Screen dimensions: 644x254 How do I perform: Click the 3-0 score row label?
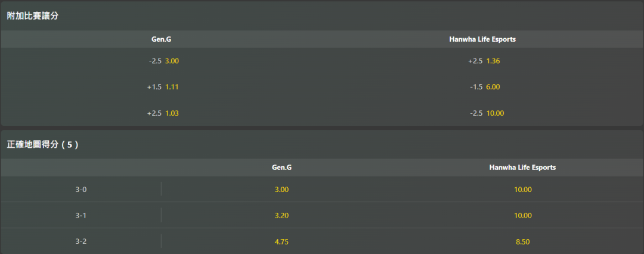click(81, 190)
